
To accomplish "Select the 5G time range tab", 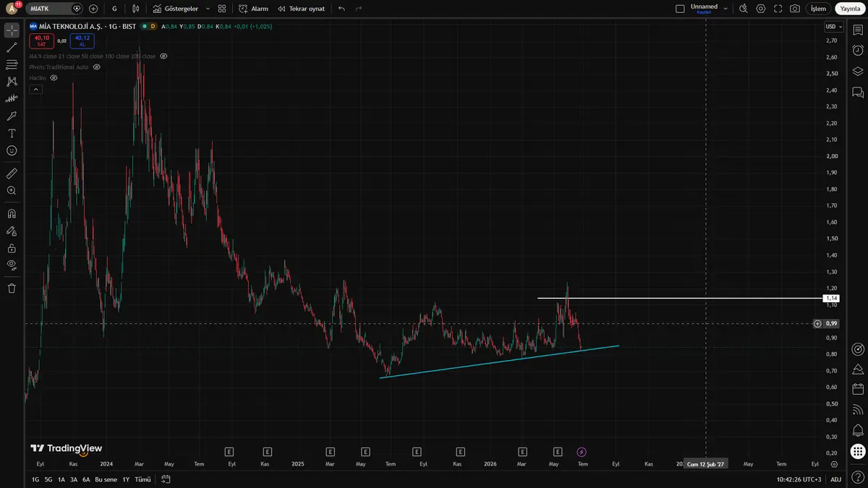I will [48, 479].
